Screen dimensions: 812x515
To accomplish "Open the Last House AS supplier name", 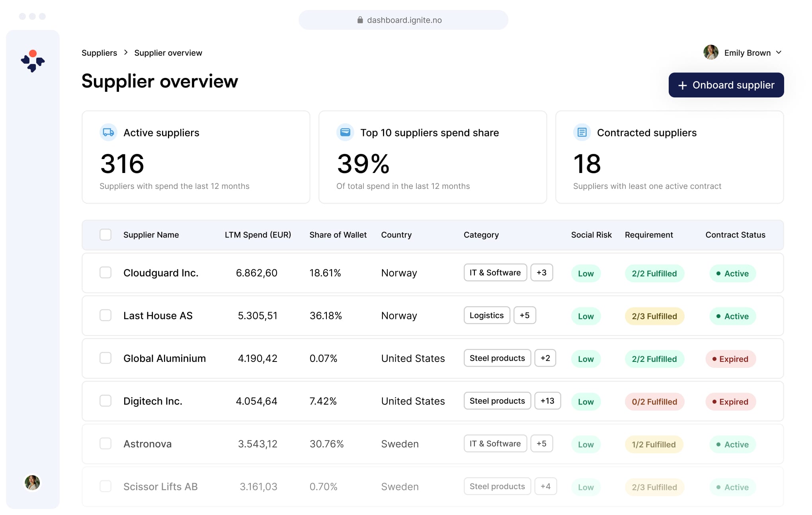I will (158, 316).
